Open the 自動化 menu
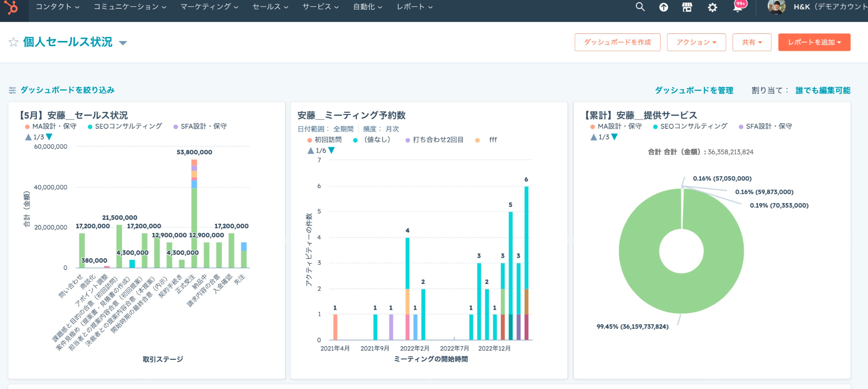This screenshot has height=389, width=868. pyautogui.click(x=368, y=7)
